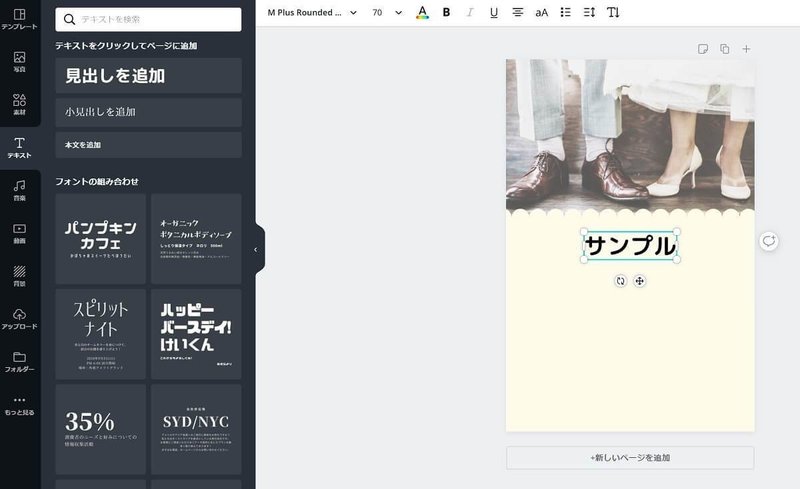The height and width of the screenshot is (489, 800).
Task: Toggle uppercase with the aA icon
Action: tap(541, 13)
